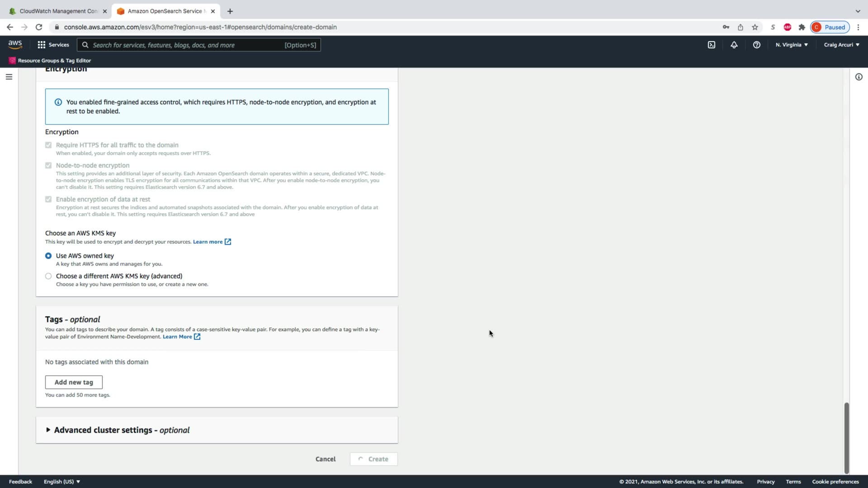The height and width of the screenshot is (488, 868).
Task: Select Use AWS owned key option
Action: pyautogui.click(x=48, y=256)
